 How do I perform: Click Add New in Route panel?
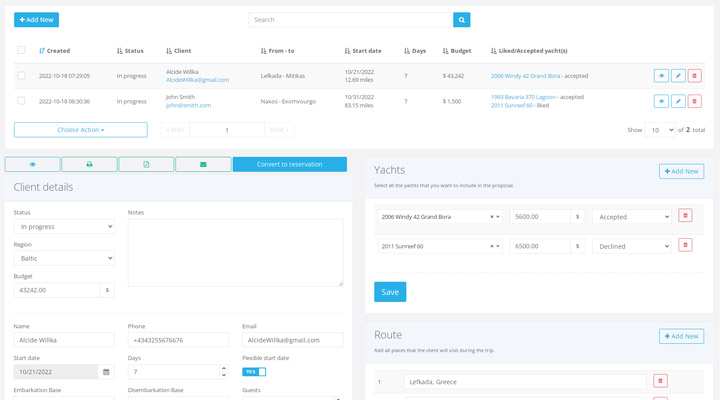(x=681, y=336)
